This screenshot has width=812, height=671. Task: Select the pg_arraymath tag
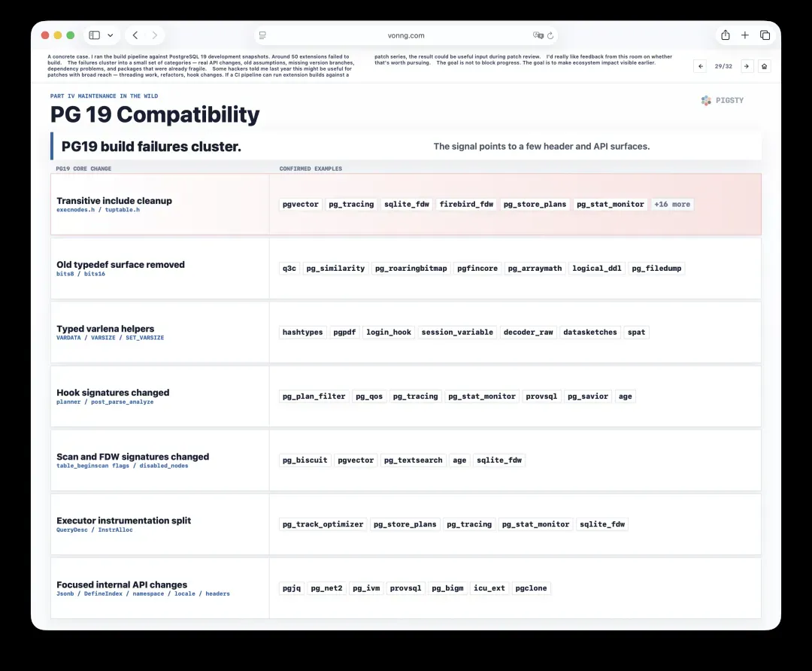535,269
